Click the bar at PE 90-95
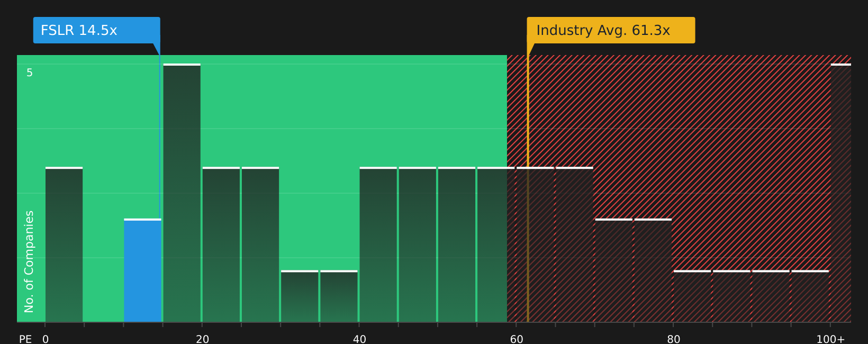The height and width of the screenshot is (344, 868). (x=771, y=296)
